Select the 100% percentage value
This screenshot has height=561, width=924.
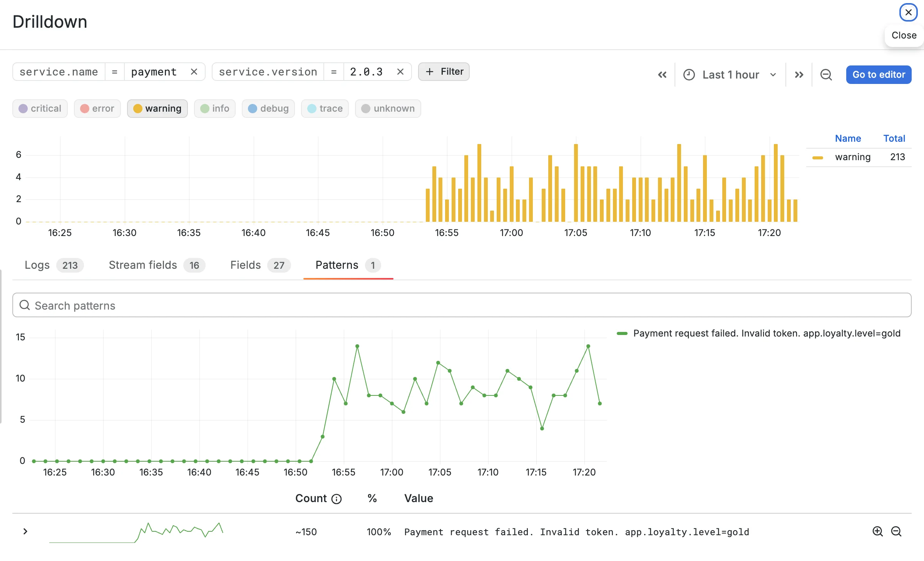379,532
